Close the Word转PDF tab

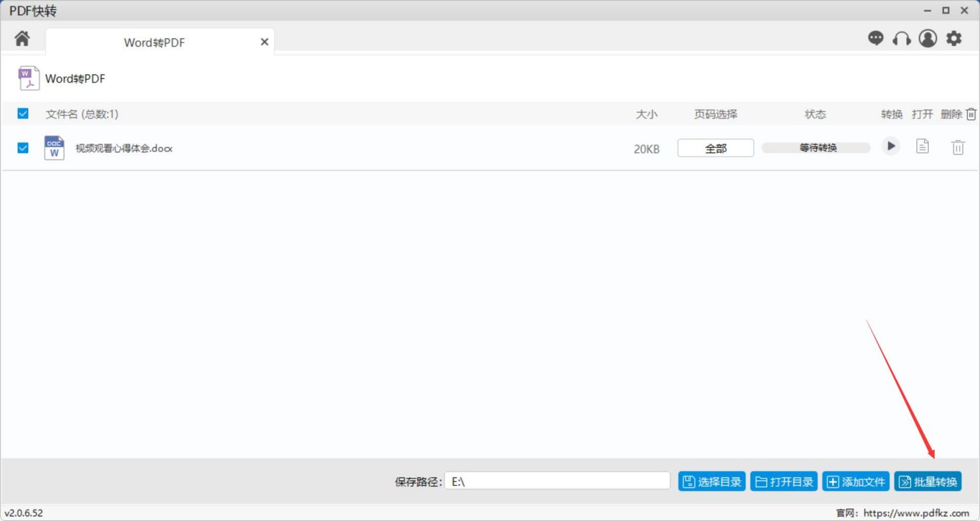click(x=264, y=42)
